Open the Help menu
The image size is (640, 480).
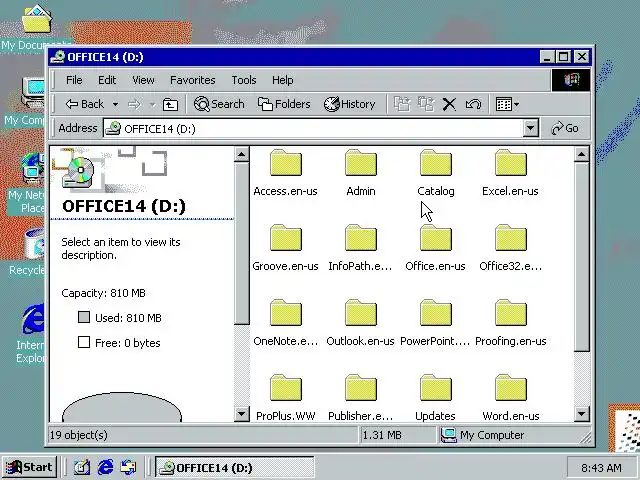pyautogui.click(x=282, y=80)
